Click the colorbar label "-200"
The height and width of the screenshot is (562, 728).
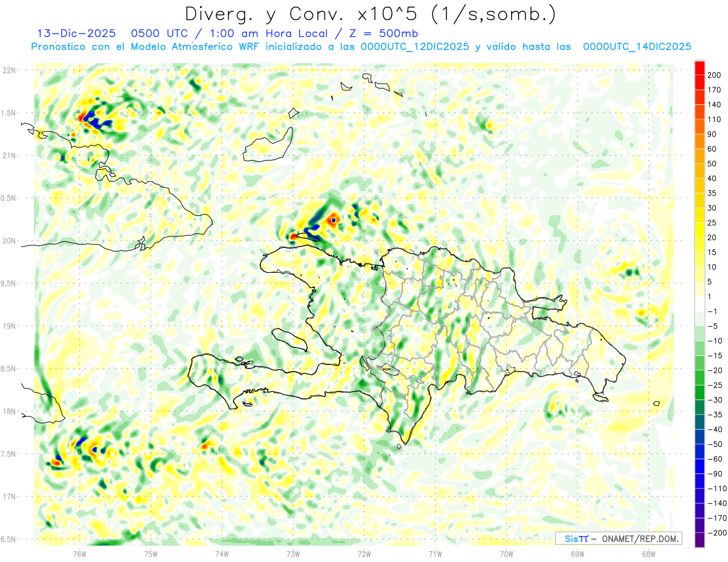pyautogui.click(x=716, y=532)
